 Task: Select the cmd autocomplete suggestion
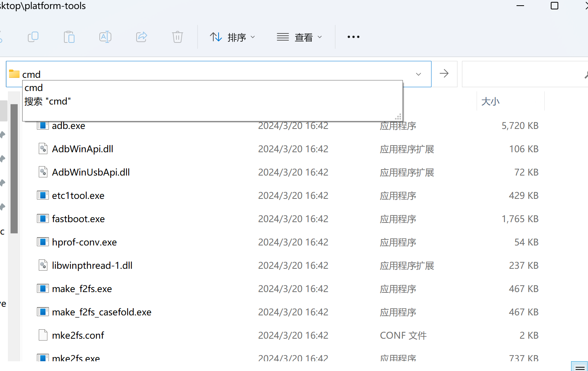(x=33, y=88)
